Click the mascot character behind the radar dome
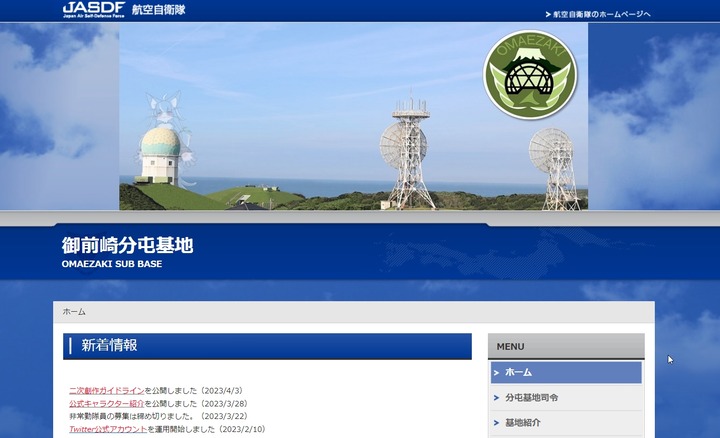This screenshot has height=438, width=720. 168,138
